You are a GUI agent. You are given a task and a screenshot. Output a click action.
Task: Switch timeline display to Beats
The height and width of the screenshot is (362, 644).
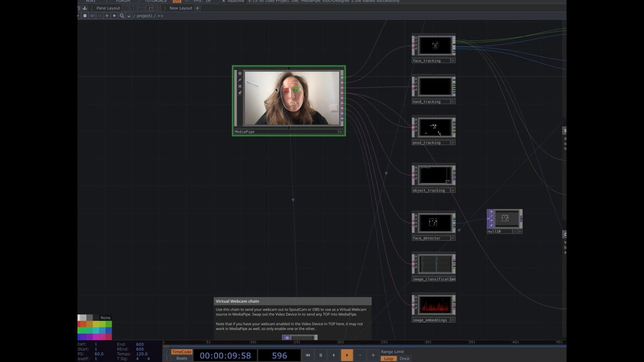pos(181,358)
